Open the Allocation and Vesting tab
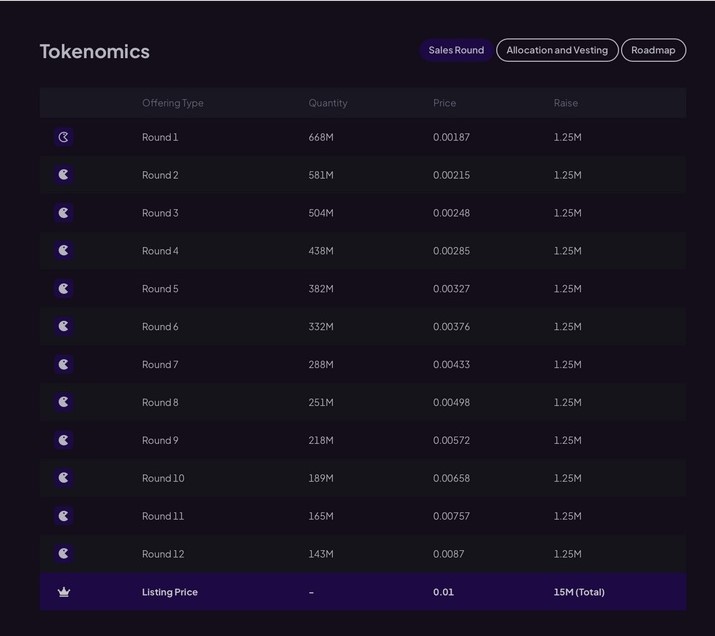This screenshot has width=715, height=636. (557, 50)
